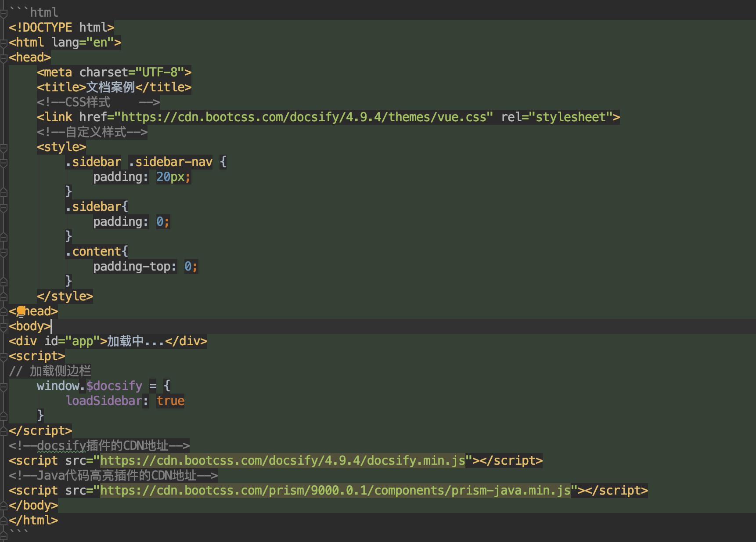This screenshot has height=542, width=756.
Task: Click the yellow lightbulb intention icon
Action: click(x=21, y=311)
